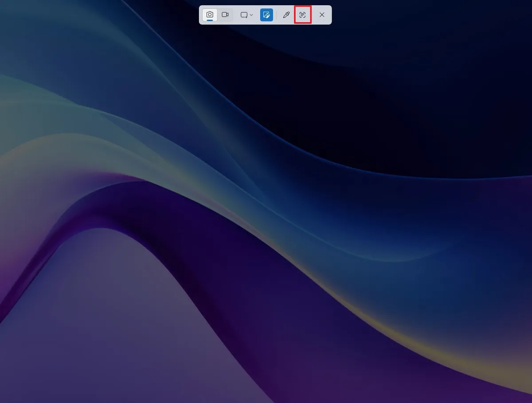
Task: Click the highlighted text extraction icon
Action: (302, 15)
